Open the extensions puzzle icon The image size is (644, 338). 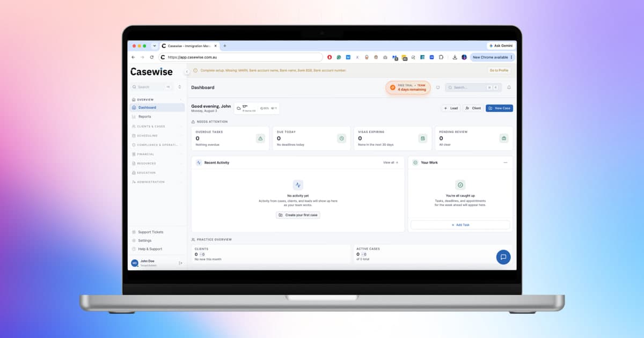coord(441,57)
